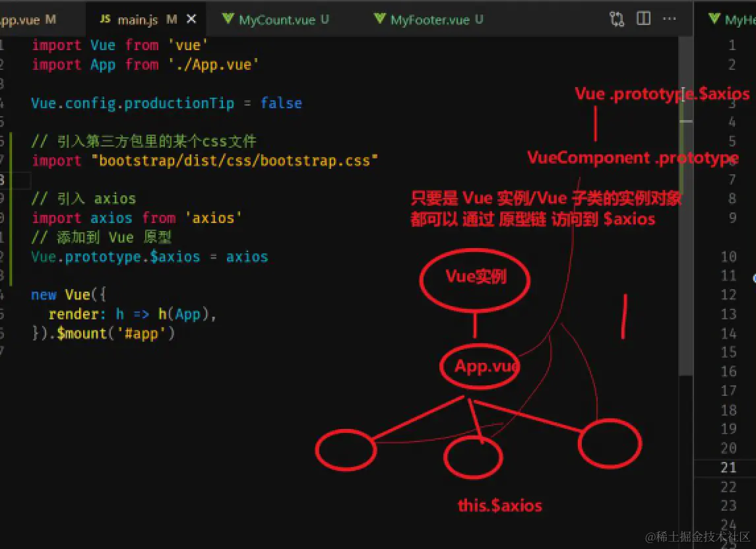This screenshot has height=549, width=756.
Task: Click the Vue icon on MyCount.vue tab
Action: [228, 19]
